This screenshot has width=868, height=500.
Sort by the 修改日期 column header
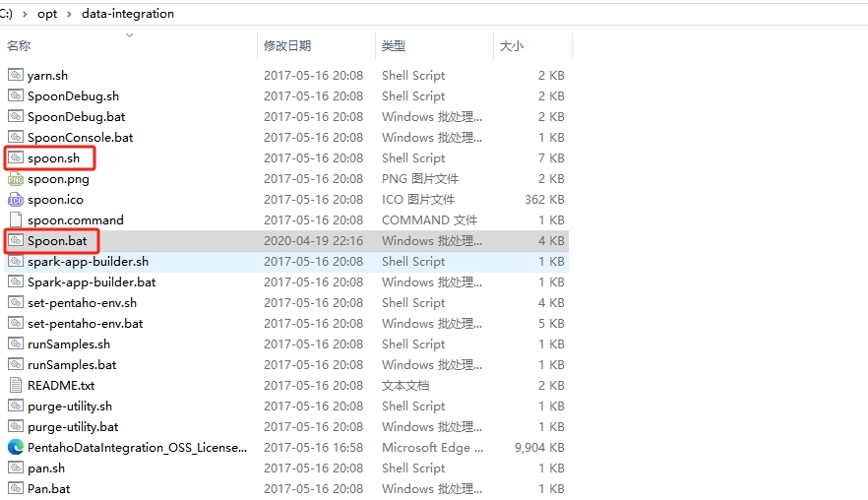287,46
